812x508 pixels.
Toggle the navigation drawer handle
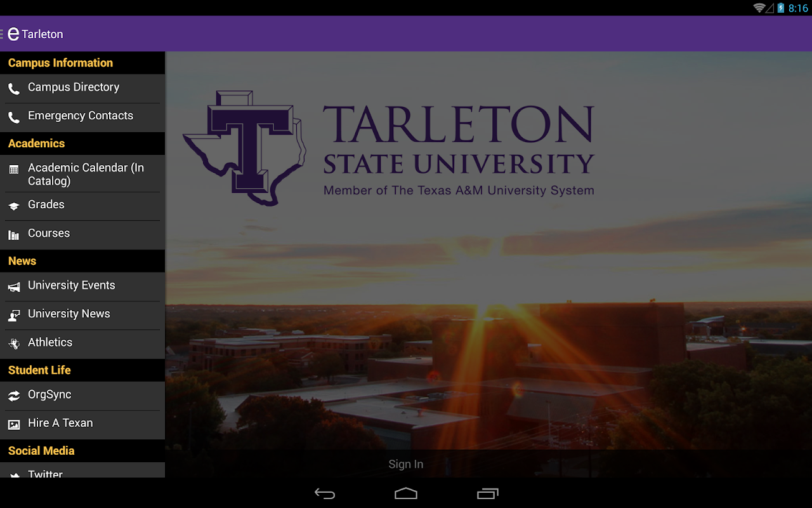(2, 34)
